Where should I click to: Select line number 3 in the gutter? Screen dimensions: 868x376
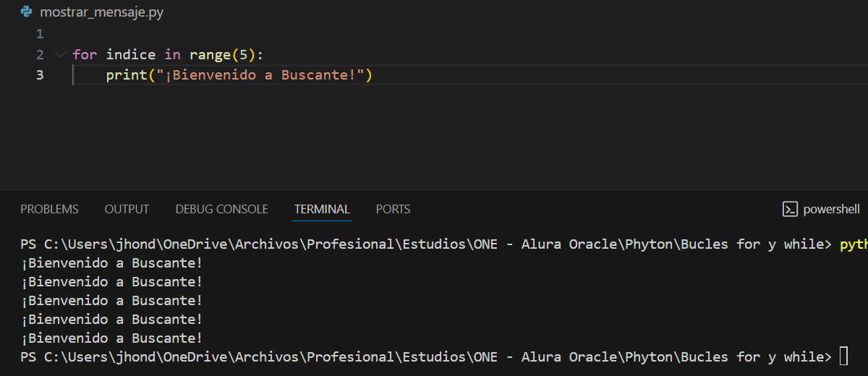tap(39, 74)
